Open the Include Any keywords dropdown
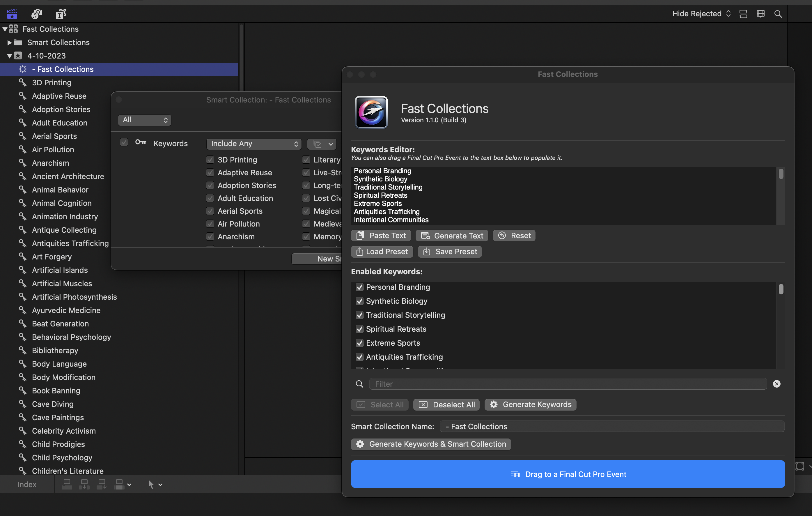The height and width of the screenshot is (516, 812). click(x=253, y=144)
